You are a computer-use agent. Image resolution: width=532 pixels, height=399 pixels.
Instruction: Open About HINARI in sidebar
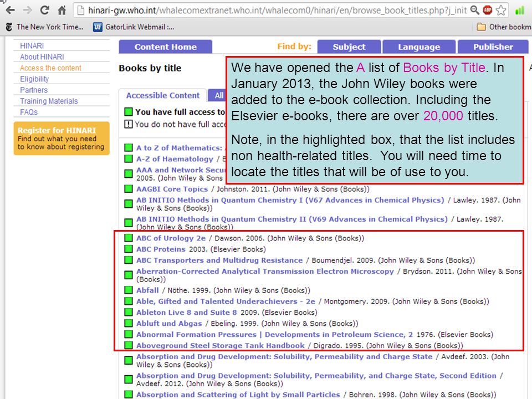tap(42, 57)
